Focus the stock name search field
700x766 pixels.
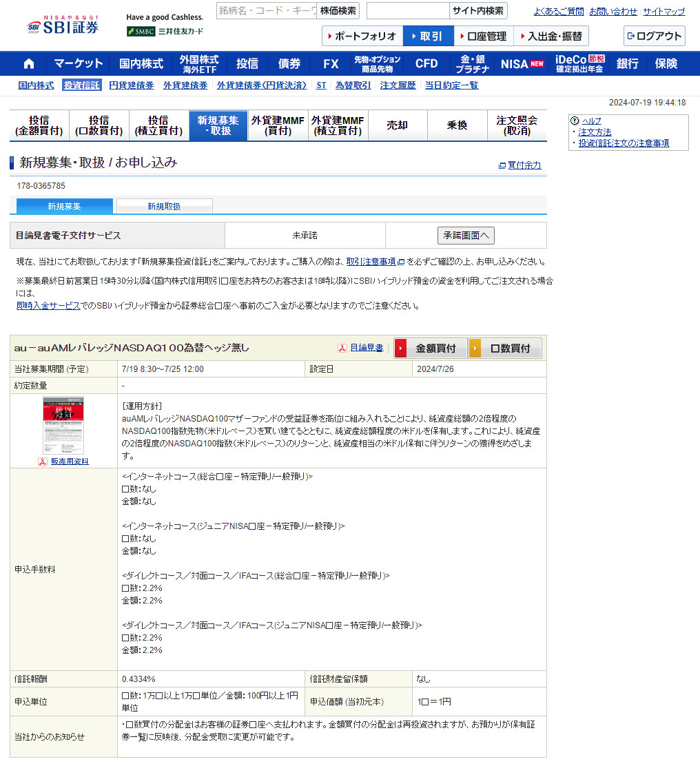pyautogui.click(x=266, y=11)
